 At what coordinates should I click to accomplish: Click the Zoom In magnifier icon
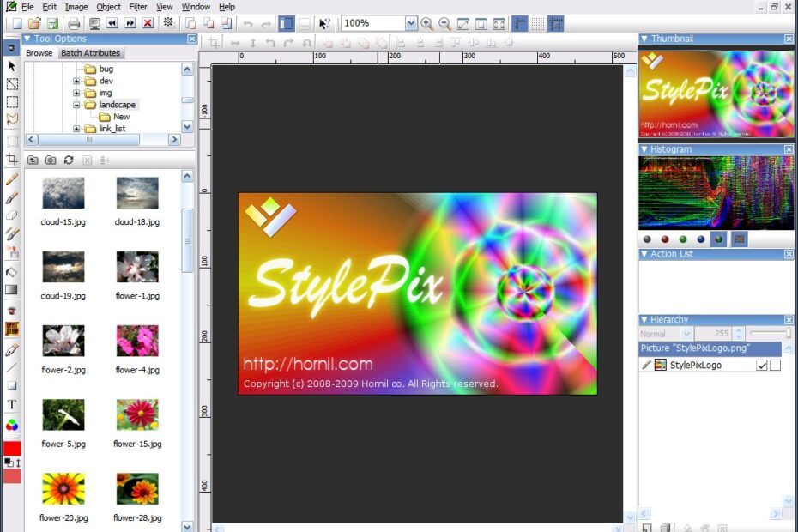click(427, 23)
